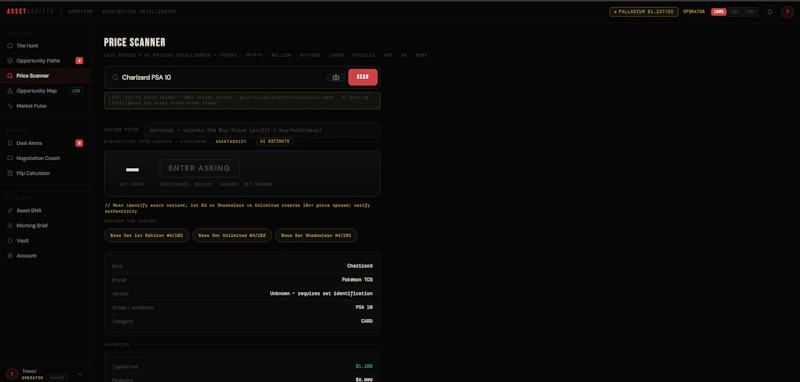Open the Asset DNA sparkle icon
This screenshot has height=382, width=800.
[10, 211]
